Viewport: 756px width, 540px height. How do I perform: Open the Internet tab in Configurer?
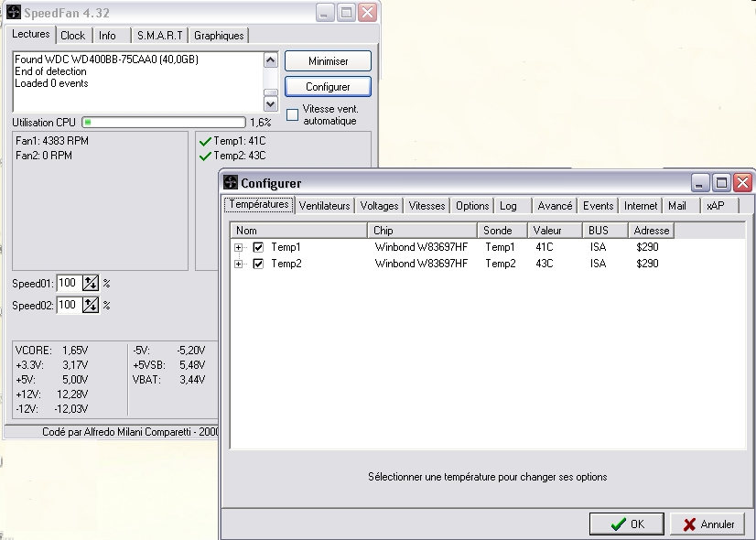641,206
